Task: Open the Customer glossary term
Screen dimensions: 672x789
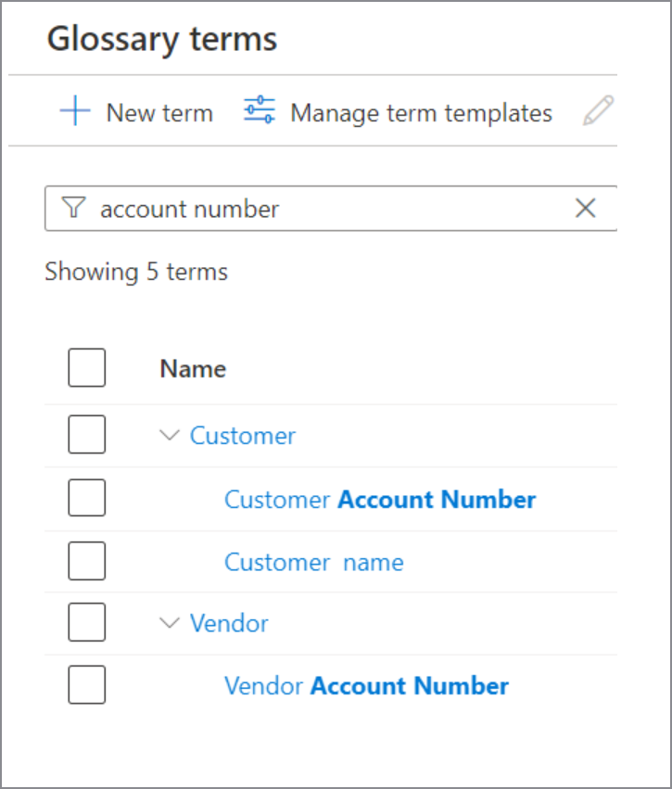Action: point(243,435)
